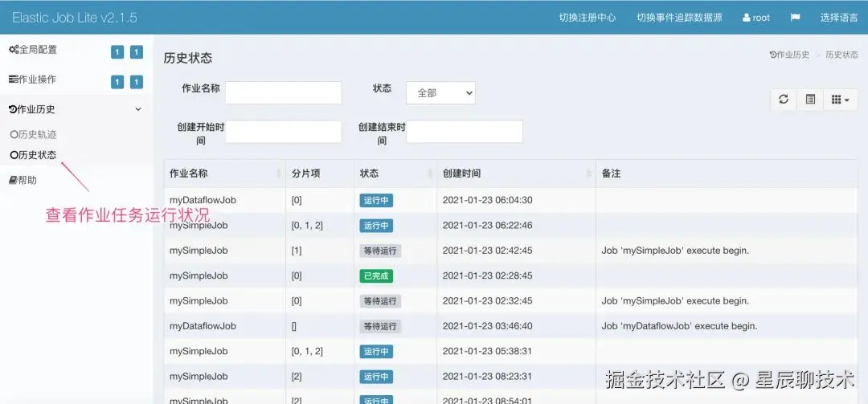Click the 等待运行 badge in 02:42:45 row
The width and height of the screenshot is (868, 404).
(x=380, y=251)
